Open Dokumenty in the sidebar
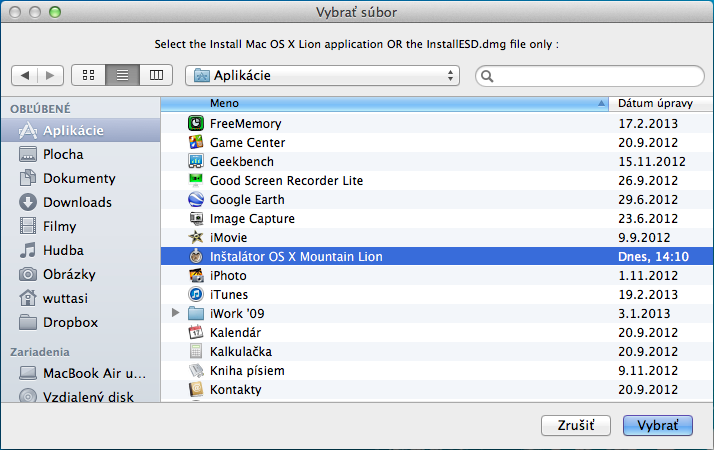This screenshot has height=450, width=714. click(79, 178)
